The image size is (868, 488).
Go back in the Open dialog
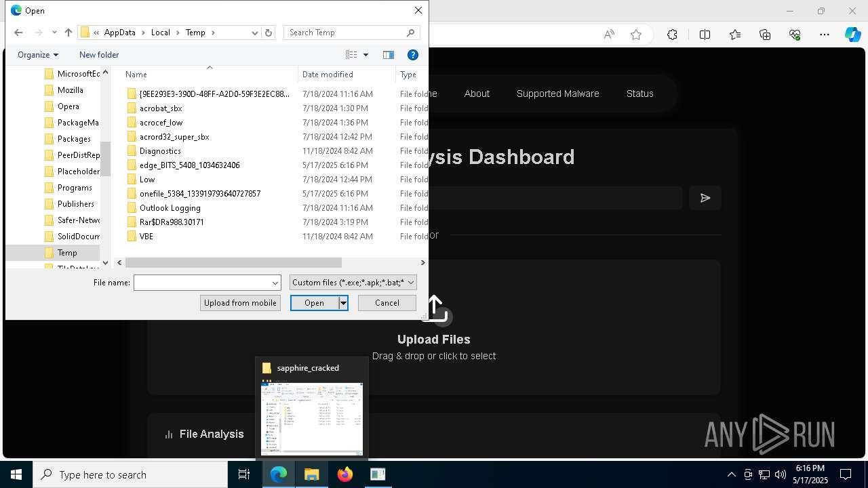tap(18, 33)
